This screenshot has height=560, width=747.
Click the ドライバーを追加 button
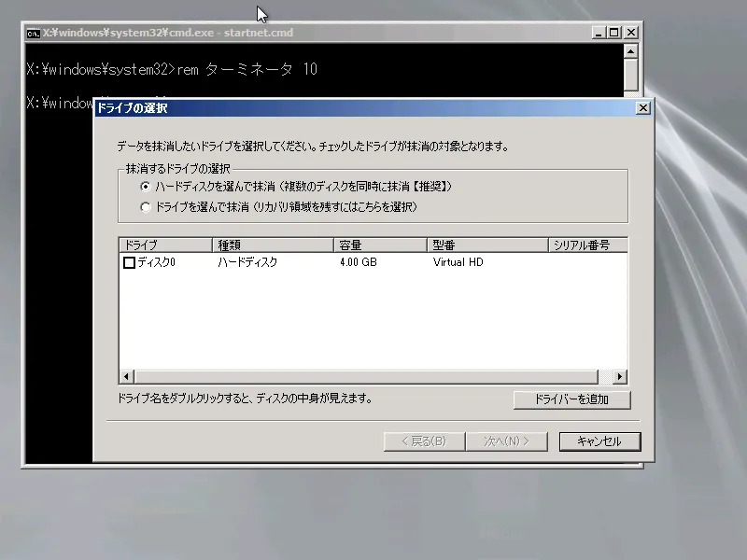[571, 399]
